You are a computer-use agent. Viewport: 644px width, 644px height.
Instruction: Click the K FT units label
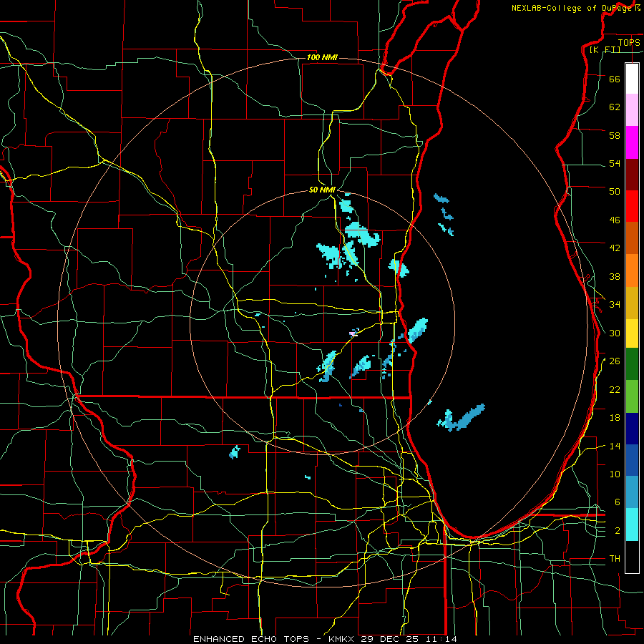pyautogui.click(x=605, y=49)
